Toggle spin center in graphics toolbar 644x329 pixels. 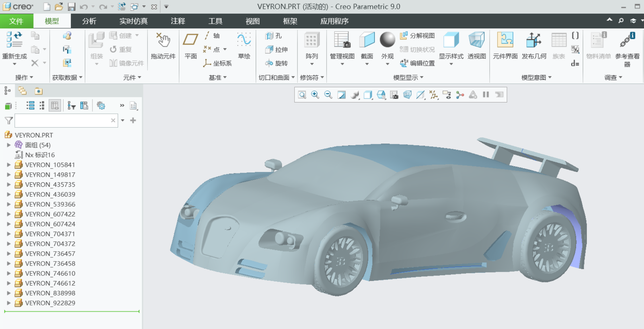pos(460,95)
